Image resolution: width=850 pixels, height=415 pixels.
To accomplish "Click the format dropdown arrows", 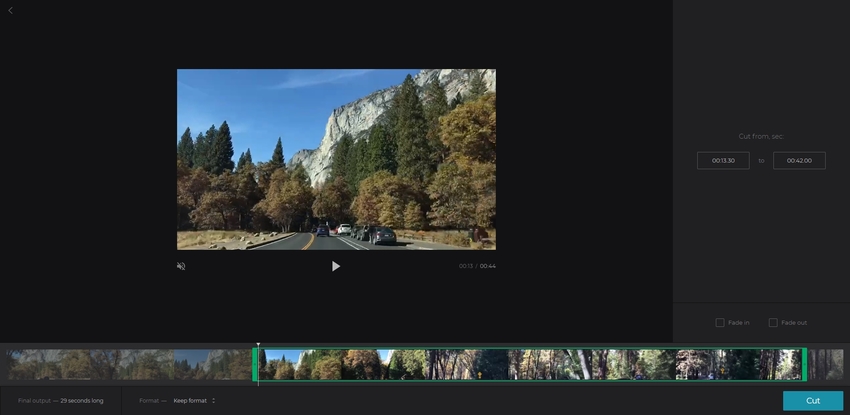I will (213, 400).
